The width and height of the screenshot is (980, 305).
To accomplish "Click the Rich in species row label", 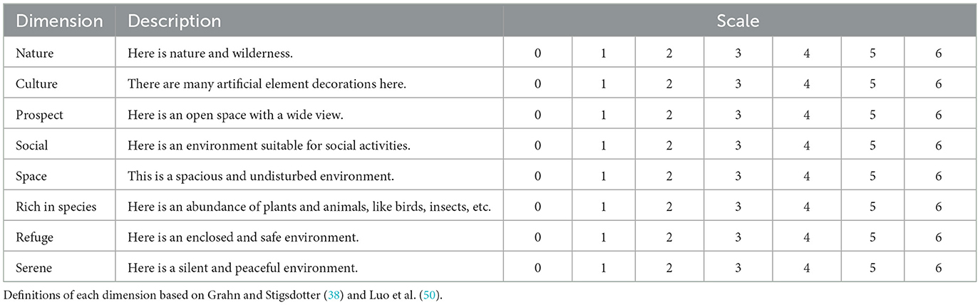I will (56, 207).
